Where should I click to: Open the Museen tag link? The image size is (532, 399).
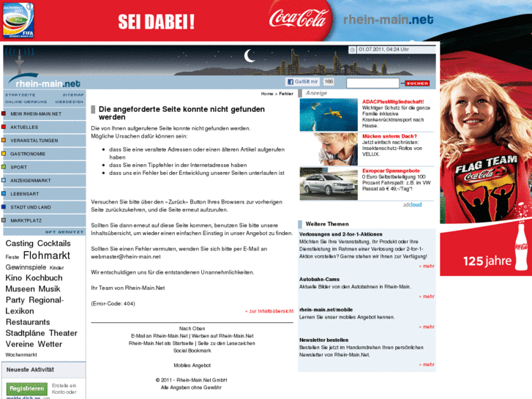[x=19, y=289]
